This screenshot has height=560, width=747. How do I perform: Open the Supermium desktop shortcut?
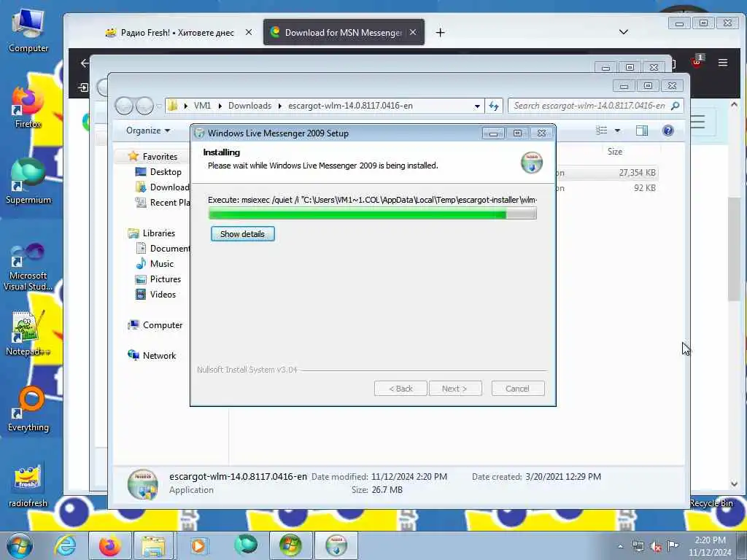28,182
